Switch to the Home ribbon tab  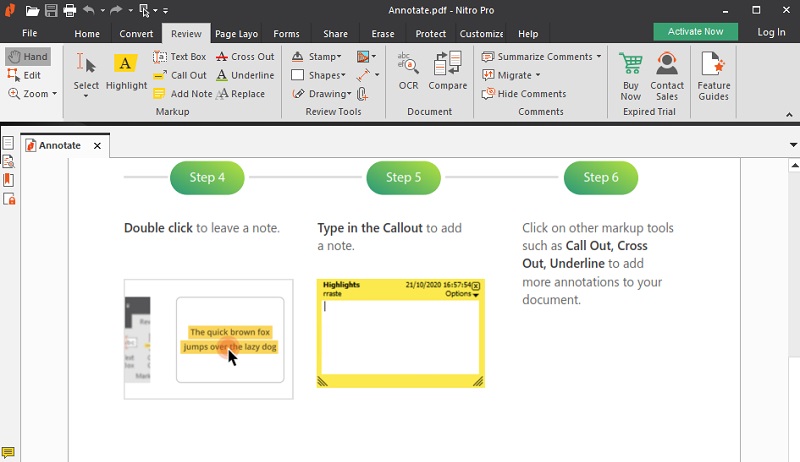(87, 34)
